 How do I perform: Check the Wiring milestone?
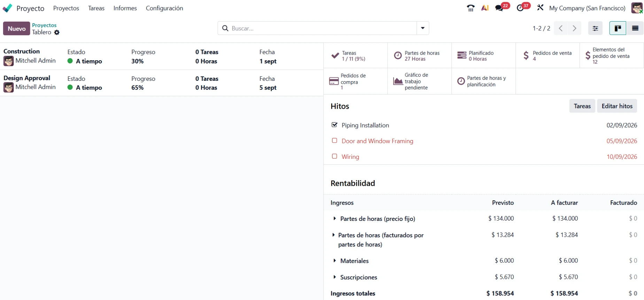click(335, 156)
